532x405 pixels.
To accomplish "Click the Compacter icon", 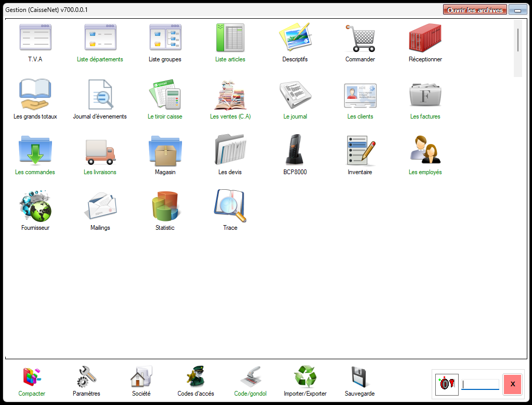I will tap(32, 376).
